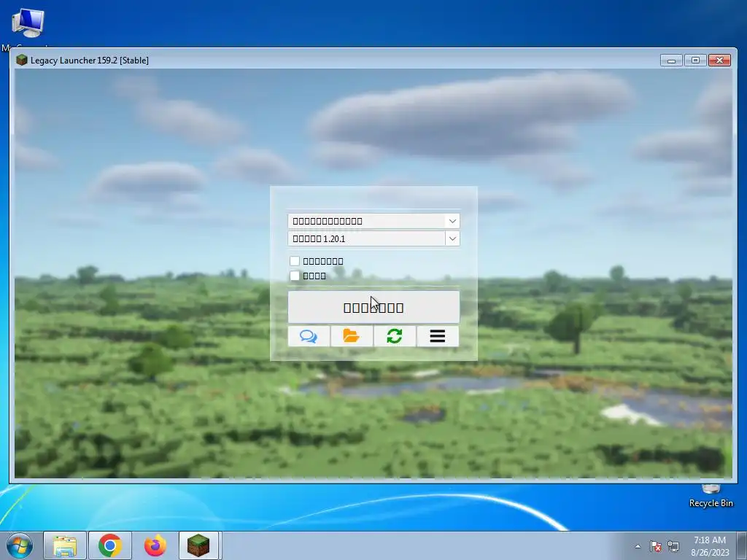Minimize the Legacy Launcher window
Screen dimensions: 747x560
671,61
